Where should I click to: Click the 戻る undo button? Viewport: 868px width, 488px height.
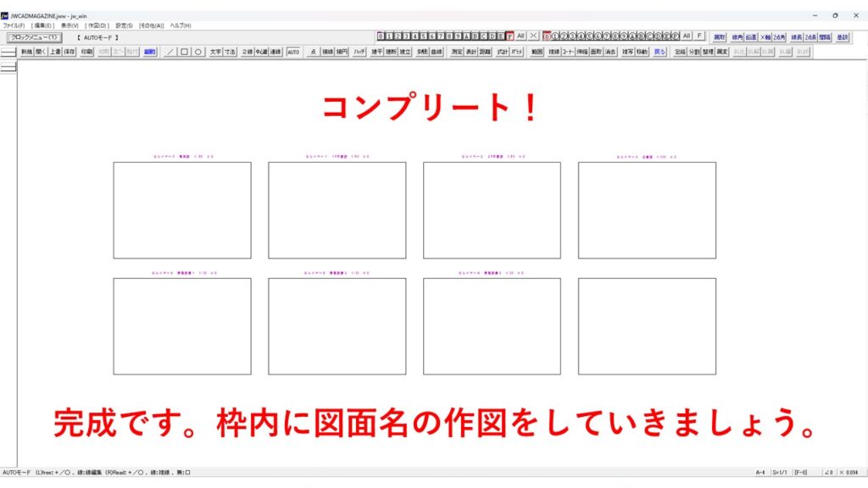click(x=659, y=52)
